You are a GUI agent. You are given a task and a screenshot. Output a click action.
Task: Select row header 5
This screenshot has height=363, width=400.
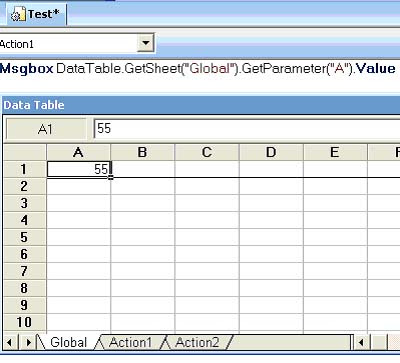click(24, 237)
